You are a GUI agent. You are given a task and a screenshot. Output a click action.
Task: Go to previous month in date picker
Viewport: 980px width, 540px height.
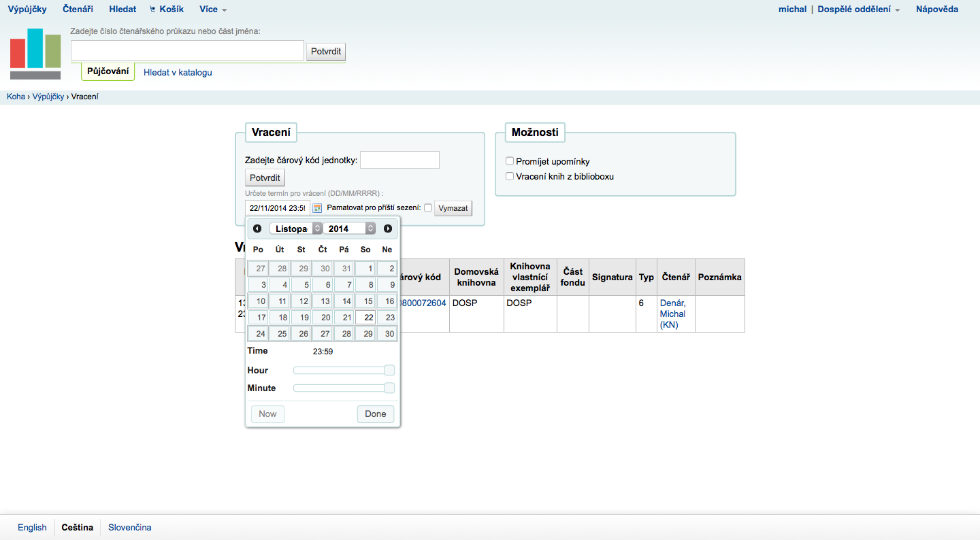257,229
